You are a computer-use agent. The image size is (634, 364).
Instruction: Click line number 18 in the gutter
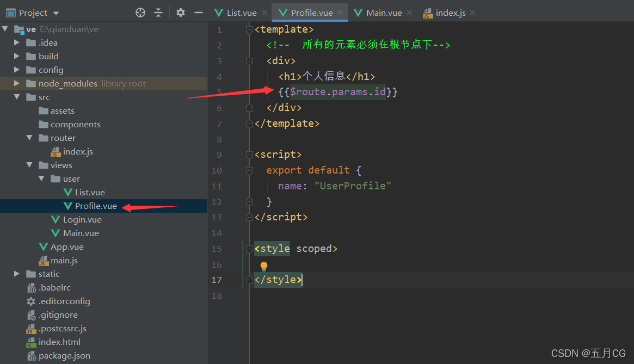coord(216,295)
